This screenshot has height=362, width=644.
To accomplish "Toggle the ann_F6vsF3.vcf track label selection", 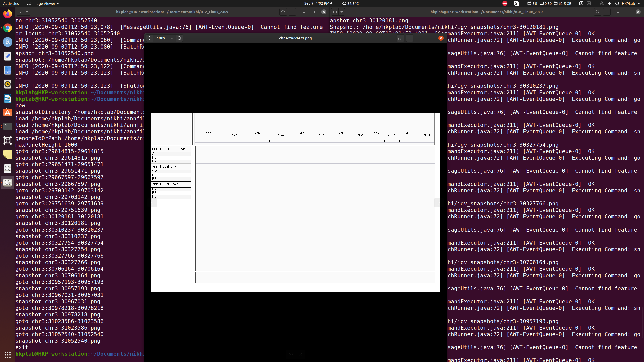I will tap(165, 166).
